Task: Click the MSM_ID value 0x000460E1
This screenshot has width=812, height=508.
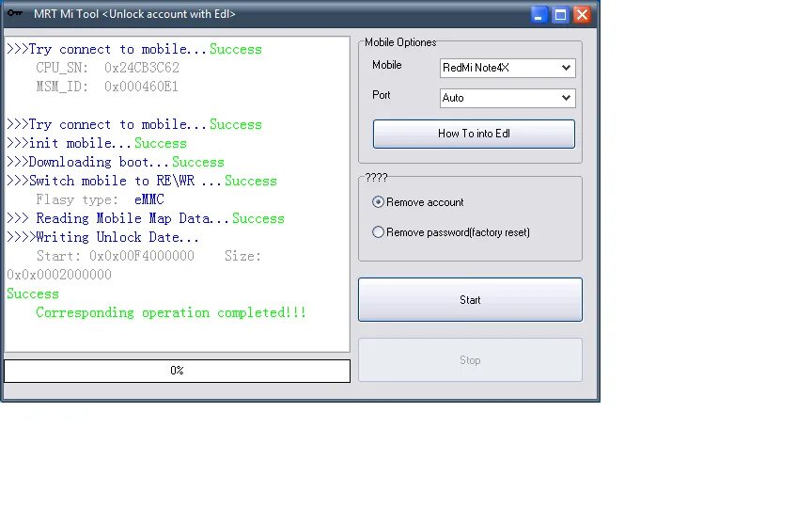Action: coord(141,87)
